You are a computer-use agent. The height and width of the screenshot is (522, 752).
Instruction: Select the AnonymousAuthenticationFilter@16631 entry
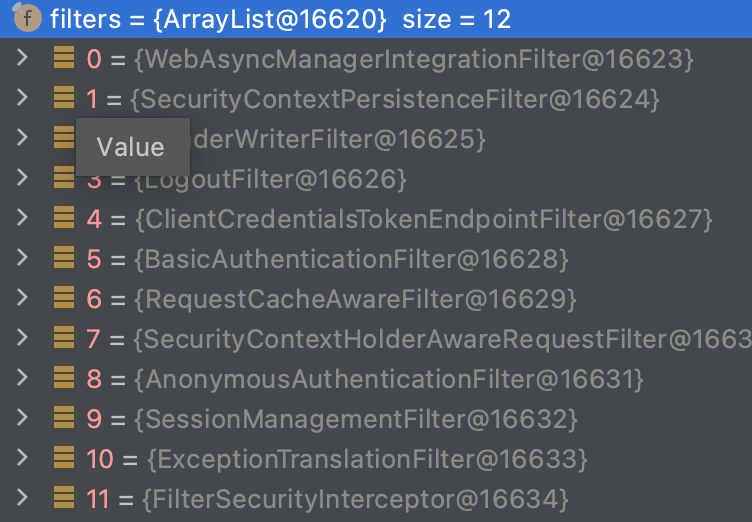(388, 379)
